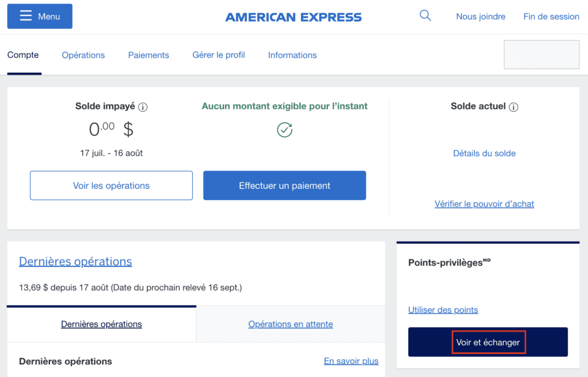Open the Paiements tab

point(148,55)
